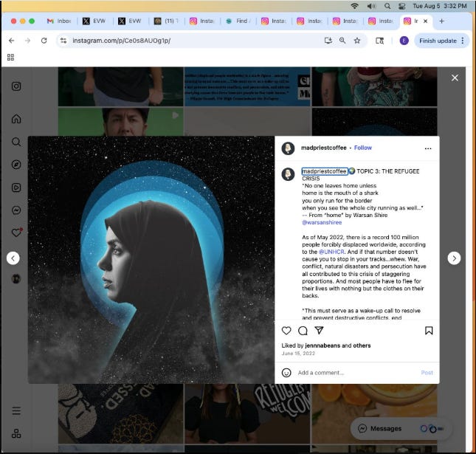
Task: Click the browser forward arrow
Action: pos(27,41)
